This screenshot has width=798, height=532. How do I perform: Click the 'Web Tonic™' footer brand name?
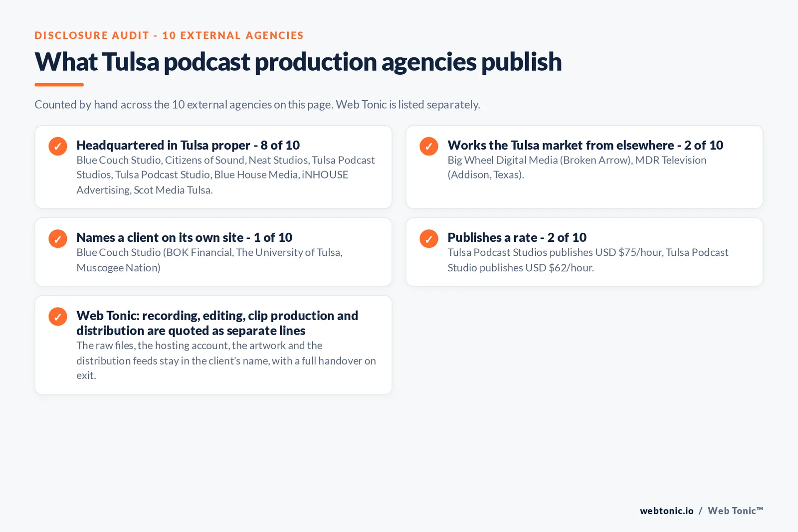click(736, 511)
